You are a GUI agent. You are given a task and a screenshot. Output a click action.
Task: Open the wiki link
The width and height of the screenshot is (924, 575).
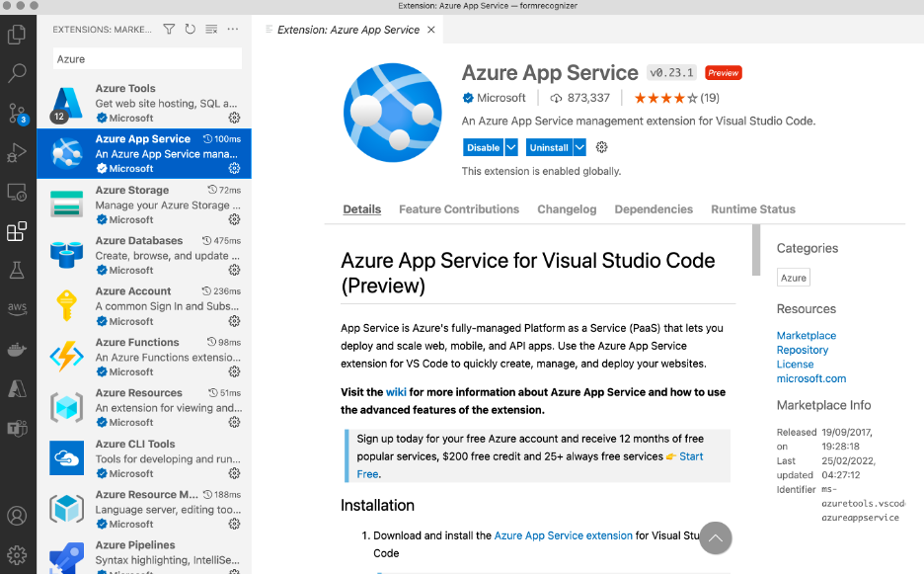tap(396, 392)
